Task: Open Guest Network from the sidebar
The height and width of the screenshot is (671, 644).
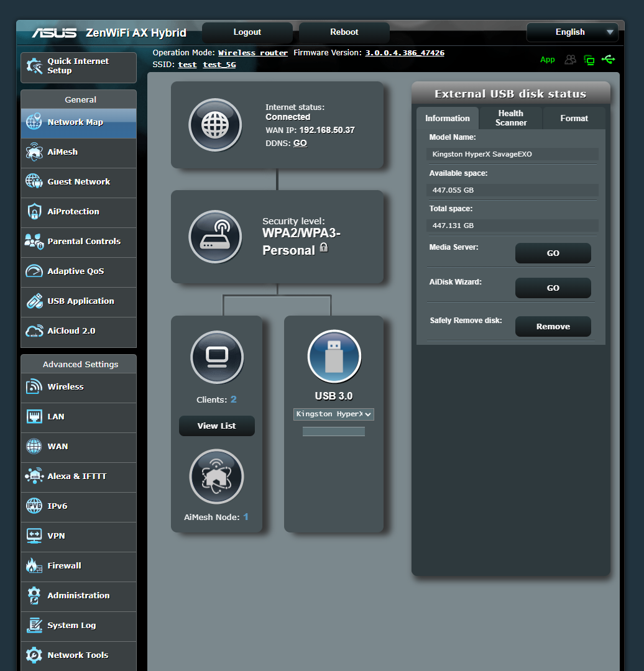Action: tap(34, 182)
